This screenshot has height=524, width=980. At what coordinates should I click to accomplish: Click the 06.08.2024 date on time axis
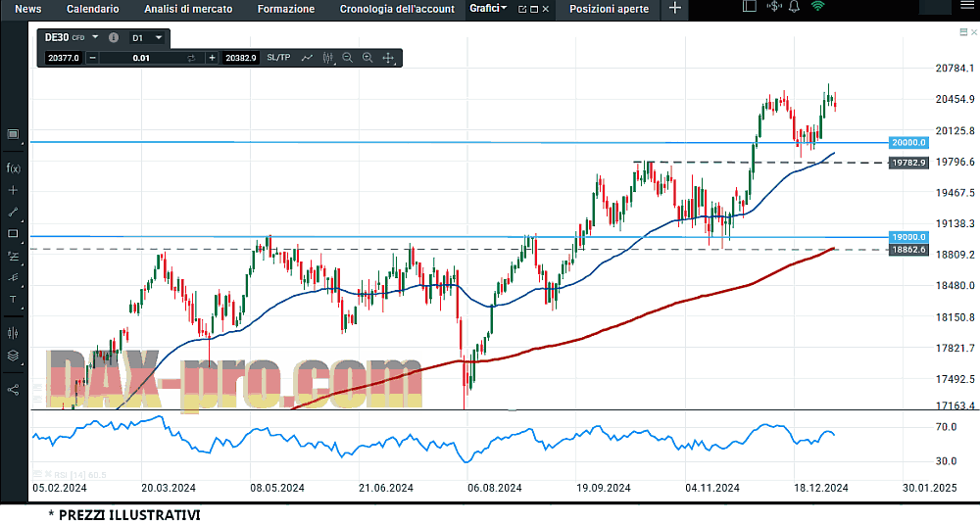tap(494, 488)
